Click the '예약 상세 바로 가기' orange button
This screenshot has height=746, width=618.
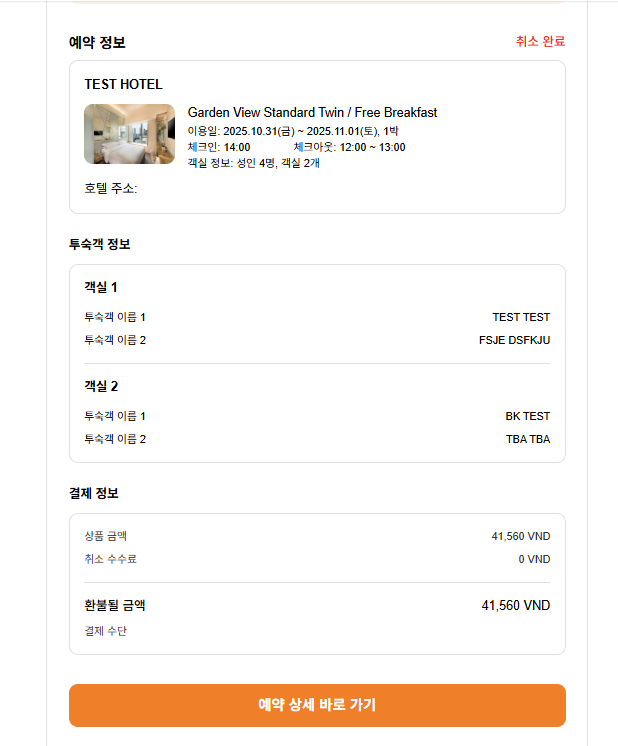pyautogui.click(x=317, y=705)
